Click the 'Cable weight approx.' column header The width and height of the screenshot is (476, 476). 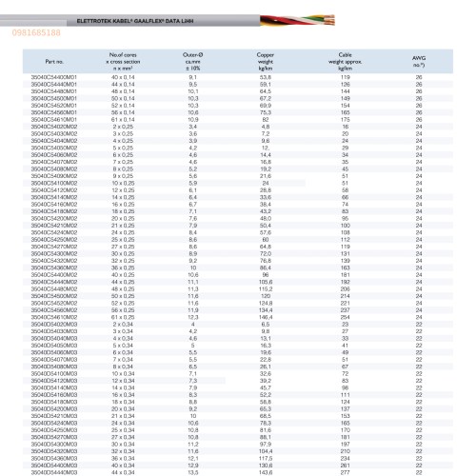point(345,62)
